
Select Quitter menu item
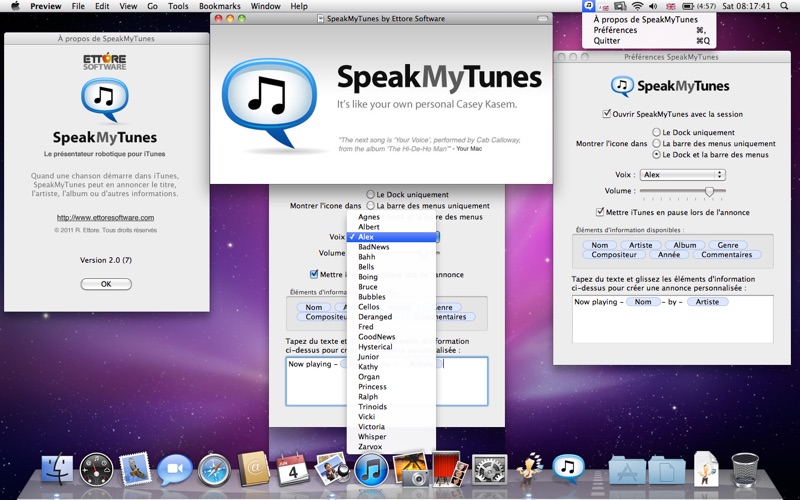(649, 41)
